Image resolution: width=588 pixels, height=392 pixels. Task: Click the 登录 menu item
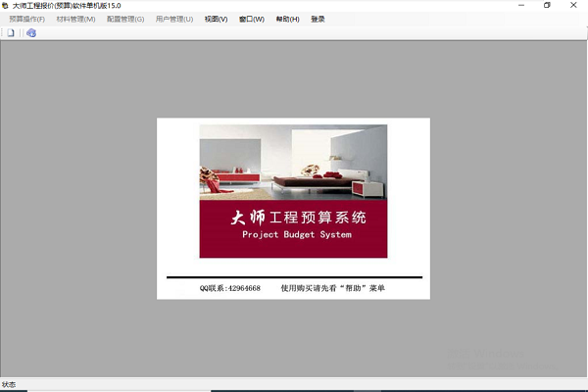coord(318,20)
